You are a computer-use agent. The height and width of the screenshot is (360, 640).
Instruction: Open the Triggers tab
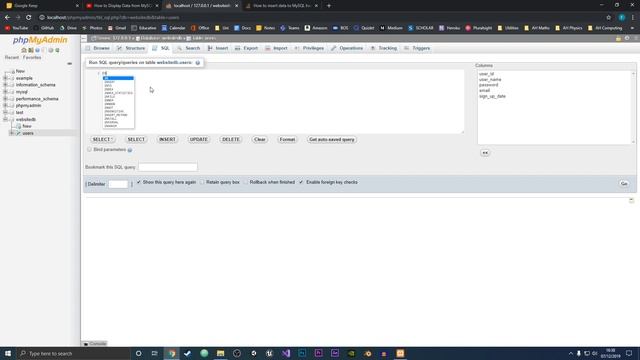pyautogui.click(x=417, y=48)
